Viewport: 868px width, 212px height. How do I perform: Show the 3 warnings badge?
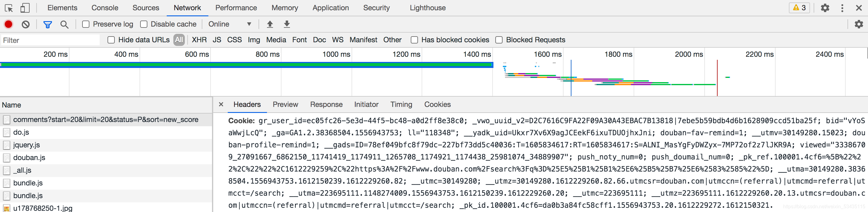tap(799, 8)
